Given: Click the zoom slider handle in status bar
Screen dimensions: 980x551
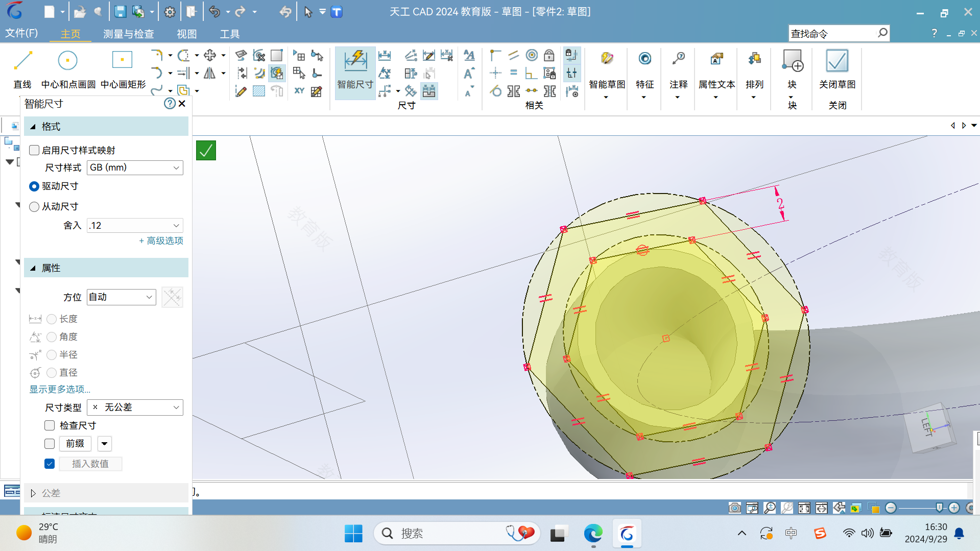Looking at the screenshot, I should [x=939, y=508].
